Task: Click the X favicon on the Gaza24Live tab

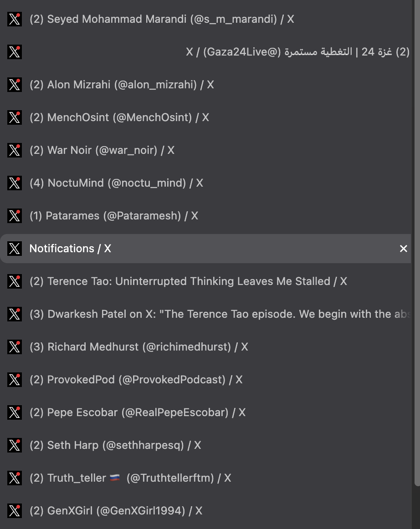Action: click(x=15, y=52)
